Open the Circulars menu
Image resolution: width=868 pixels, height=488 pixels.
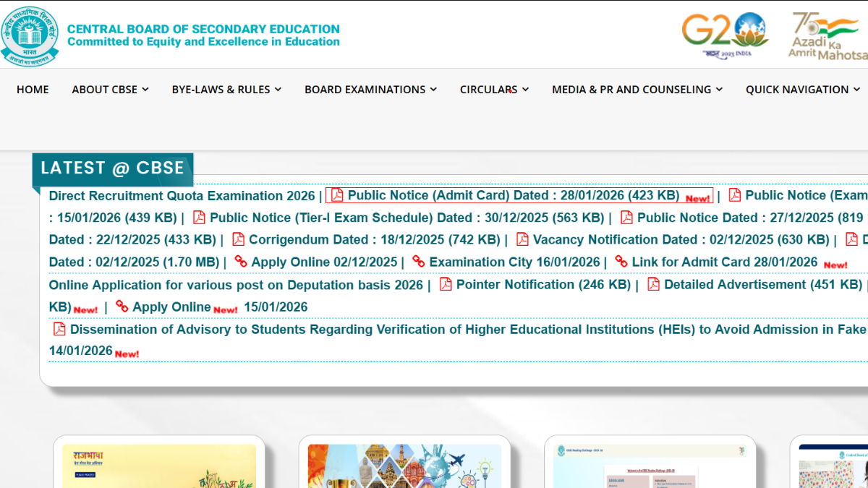[494, 90]
